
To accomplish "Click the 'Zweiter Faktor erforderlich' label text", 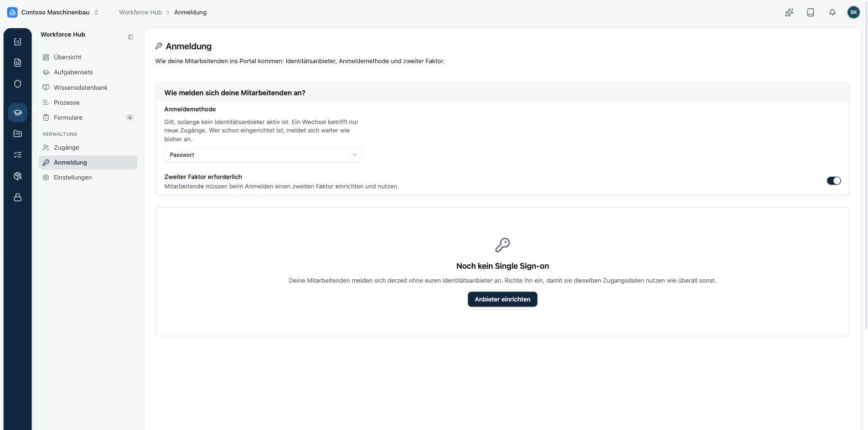I will tap(203, 177).
